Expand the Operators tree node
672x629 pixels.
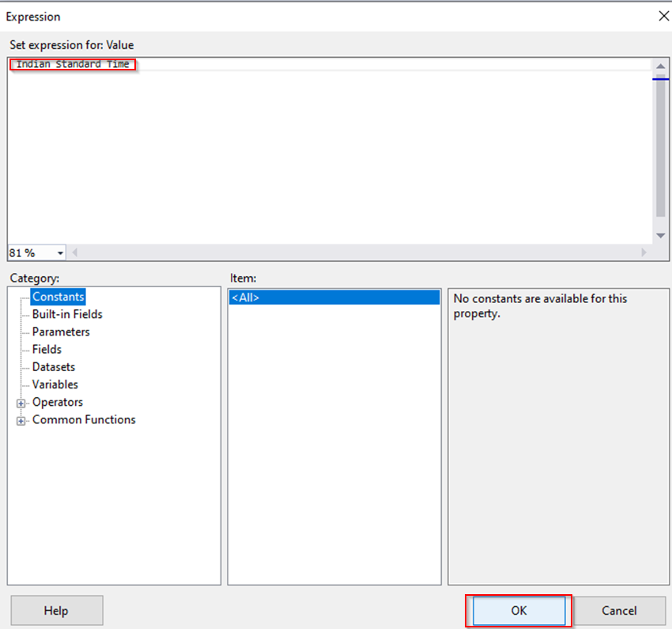(21, 403)
